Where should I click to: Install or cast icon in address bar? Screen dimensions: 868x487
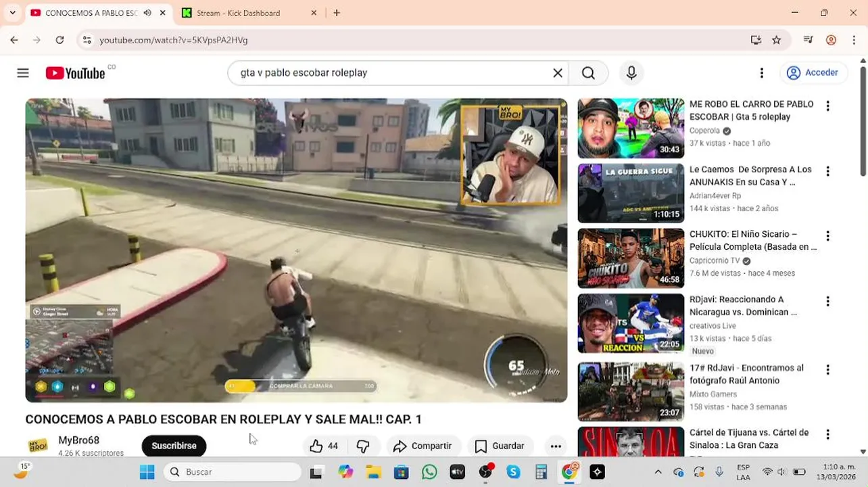756,40
